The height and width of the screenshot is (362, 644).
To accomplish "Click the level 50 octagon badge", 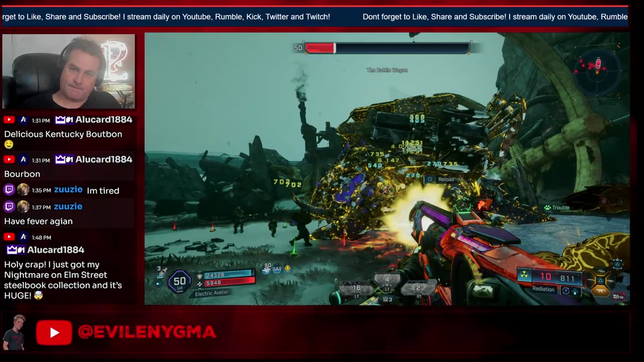I will click(x=180, y=282).
